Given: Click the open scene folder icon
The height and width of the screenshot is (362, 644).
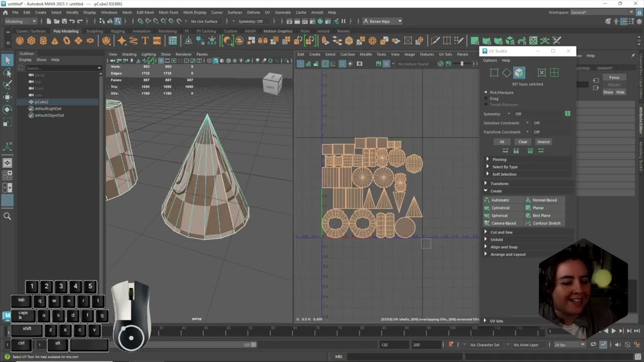Looking at the screenshot, I should click(56, 21).
